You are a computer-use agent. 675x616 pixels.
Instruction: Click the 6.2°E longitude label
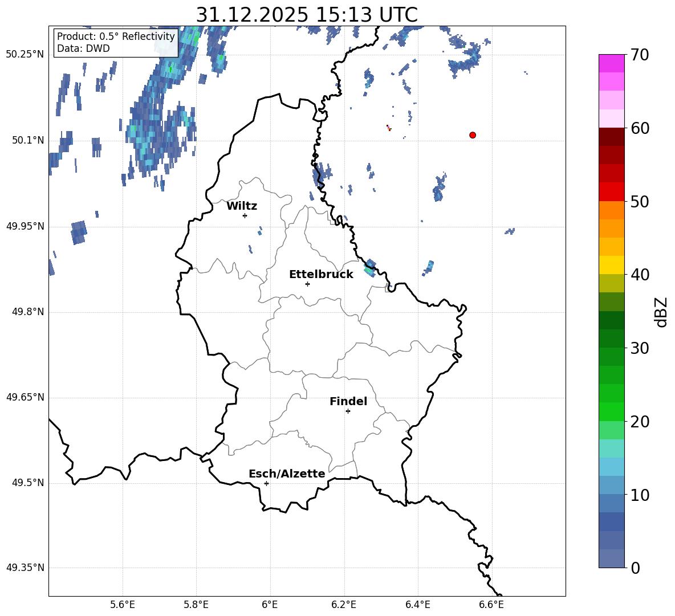(x=344, y=605)
